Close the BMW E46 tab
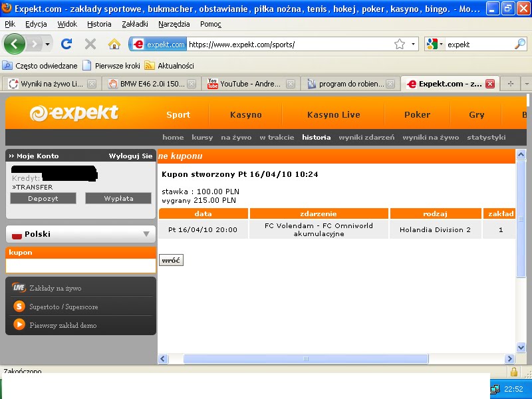The image size is (532, 399). (x=192, y=84)
